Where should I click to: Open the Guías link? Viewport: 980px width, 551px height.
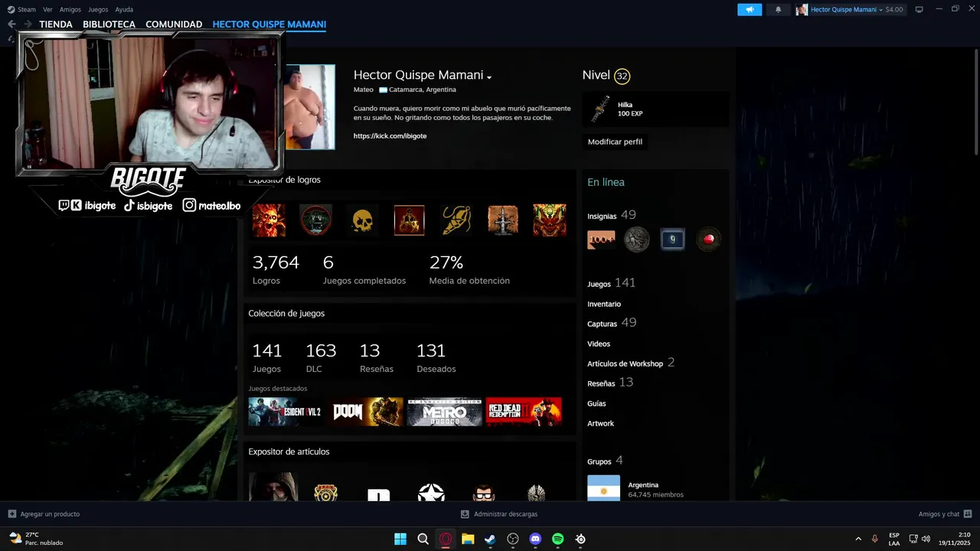point(596,403)
